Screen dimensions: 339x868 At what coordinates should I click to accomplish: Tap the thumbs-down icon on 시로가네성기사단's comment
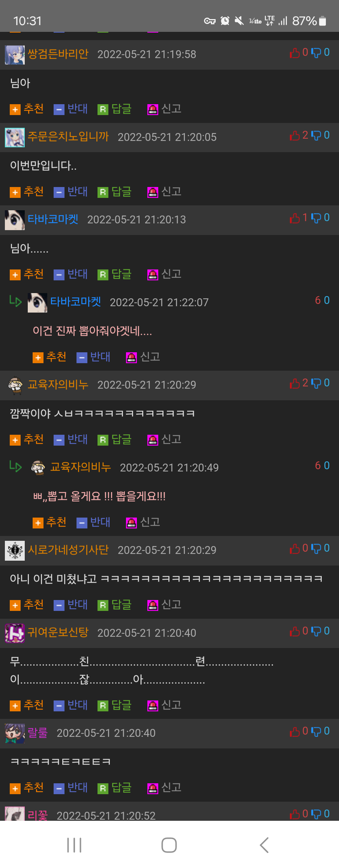316,549
